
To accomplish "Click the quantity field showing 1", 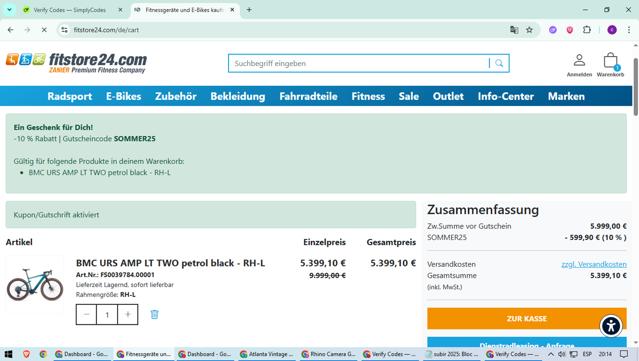I will point(107,314).
